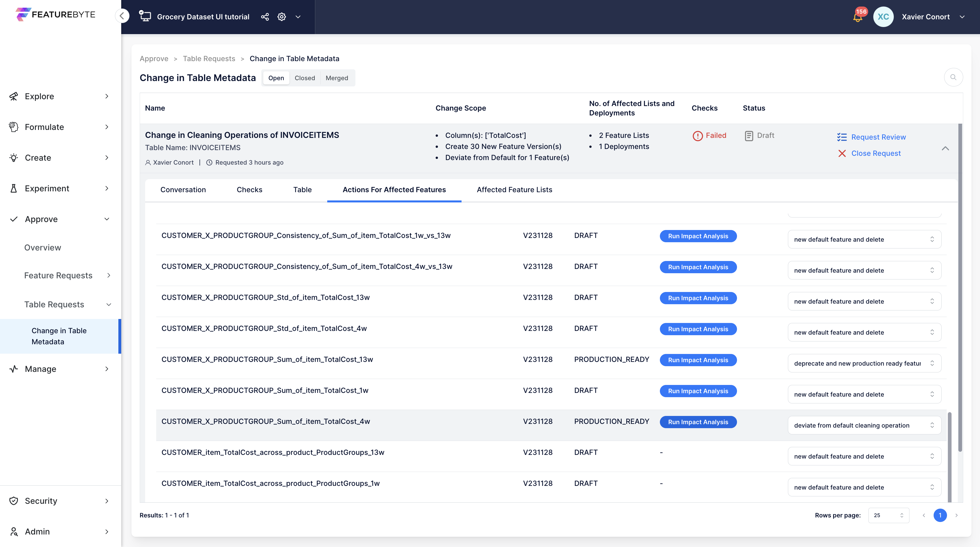Open action dropdown for Sum_of_item_TotalCost_4w
Screen dimensions: 980x547
tap(864, 425)
